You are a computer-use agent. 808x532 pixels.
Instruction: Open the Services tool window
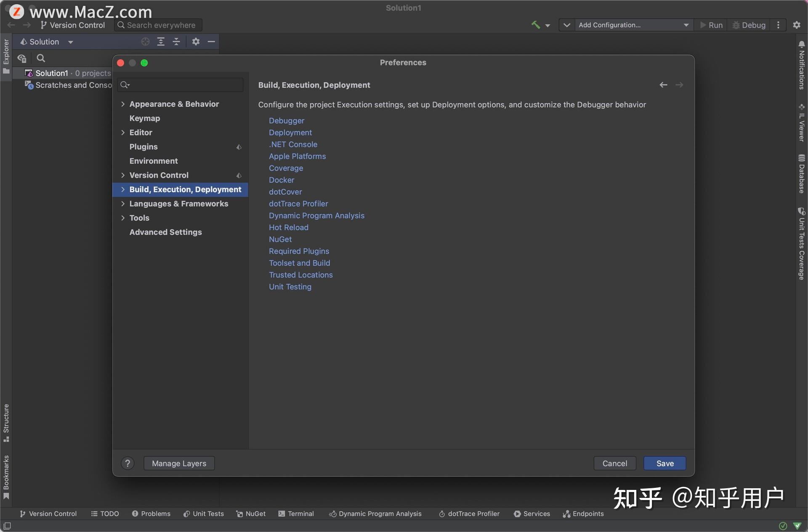click(x=532, y=513)
